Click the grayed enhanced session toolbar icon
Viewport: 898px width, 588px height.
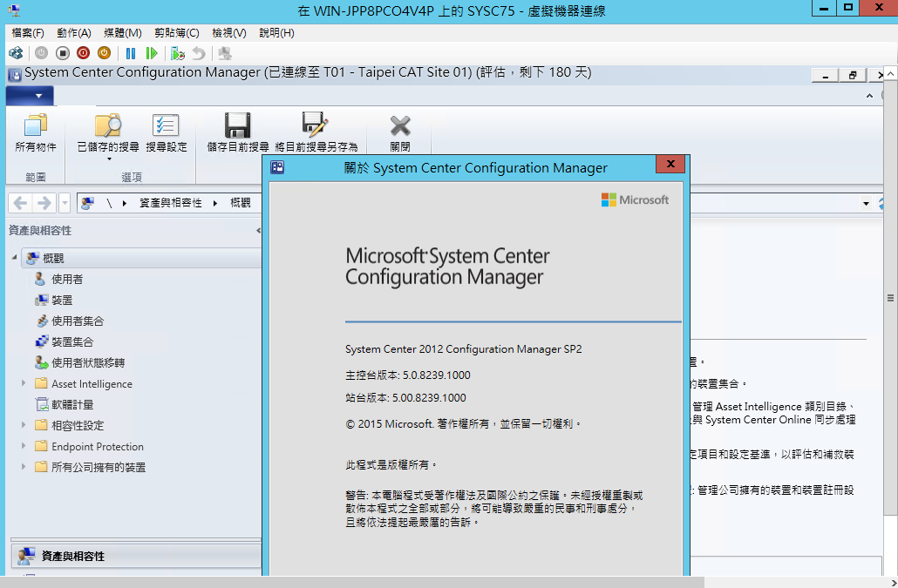[225, 53]
